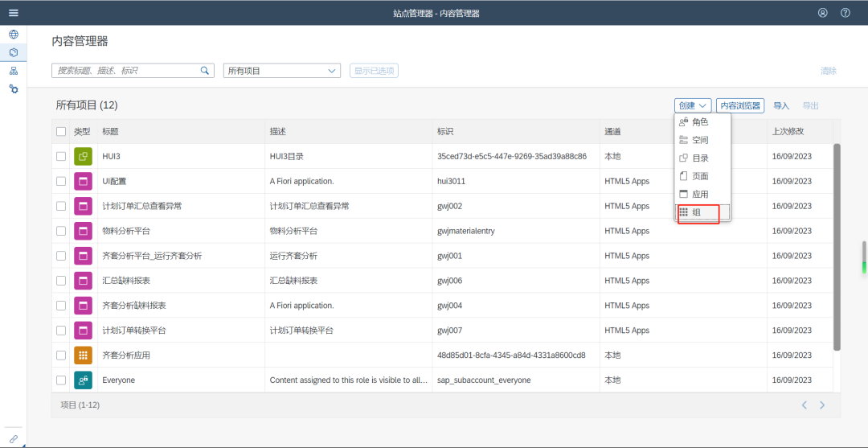
Task: Click the app icon for 汇总缺料报表
Action: click(x=83, y=281)
